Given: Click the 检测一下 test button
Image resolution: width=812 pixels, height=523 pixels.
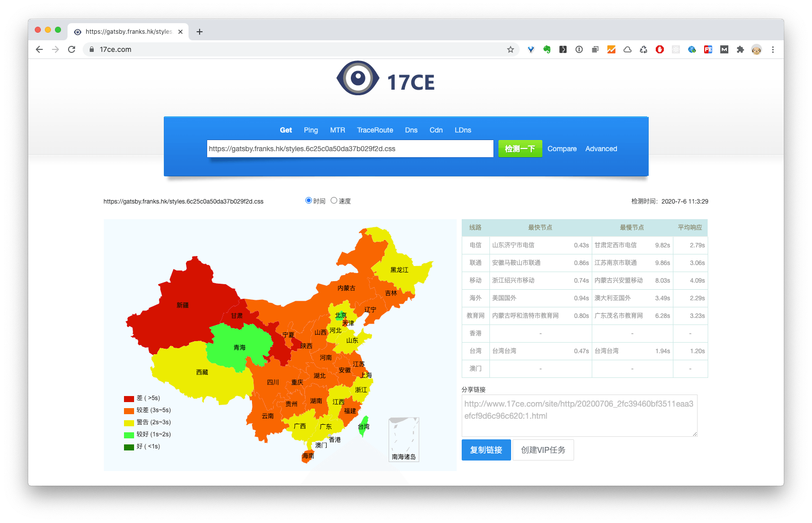Looking at the screenshot, I should click(520, 149).
